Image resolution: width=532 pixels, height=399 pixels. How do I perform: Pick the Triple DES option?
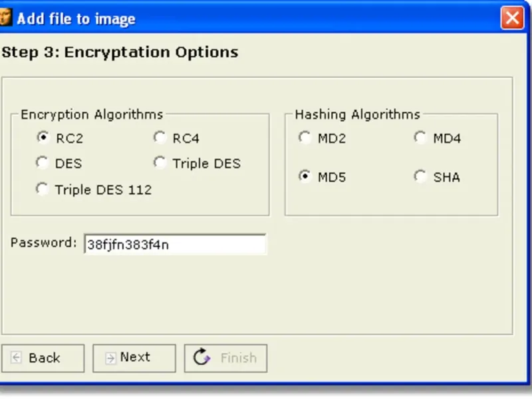tap(160, 163)
